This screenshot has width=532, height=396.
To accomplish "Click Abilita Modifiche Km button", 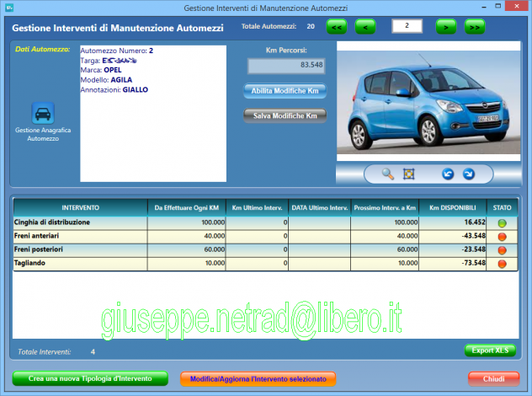I will 285,91.
